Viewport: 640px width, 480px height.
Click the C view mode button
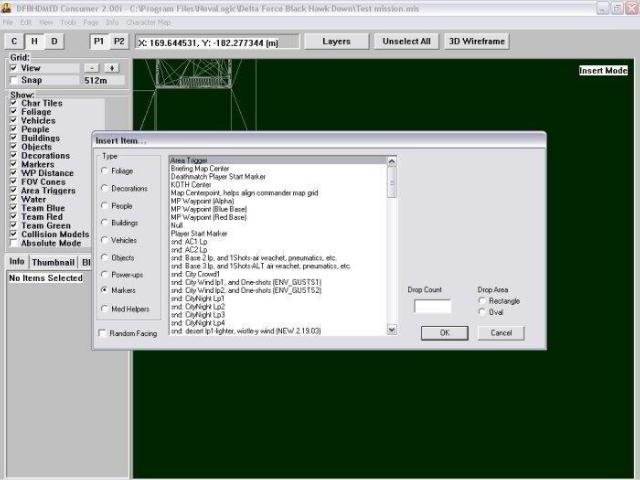(14, 41)
